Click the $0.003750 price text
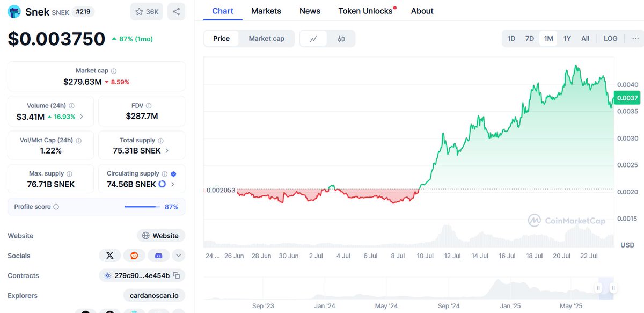This screenshot has height=313, width=644. click(x=56, y=39)
